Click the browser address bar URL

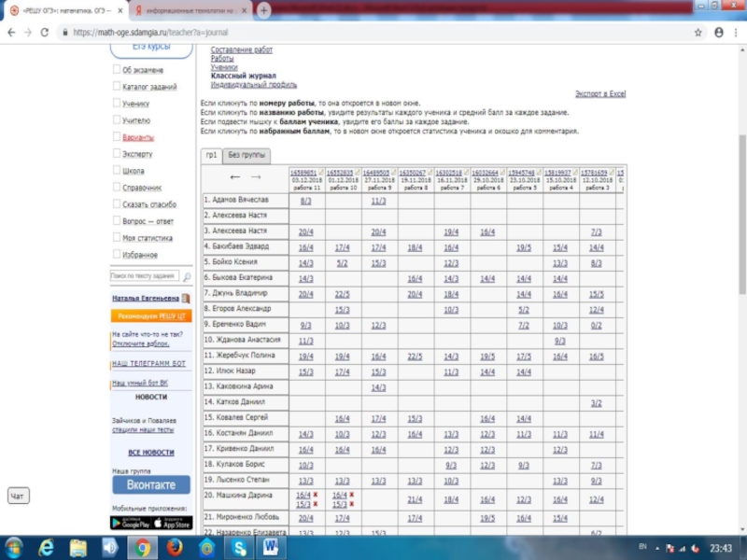pos(150,33)
